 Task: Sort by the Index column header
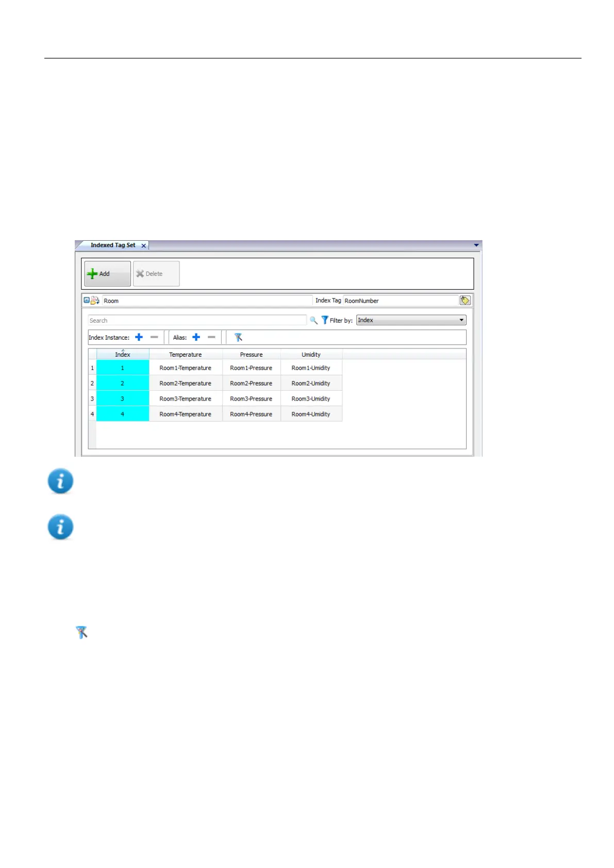pyautogui.click(x=123, y=354)
